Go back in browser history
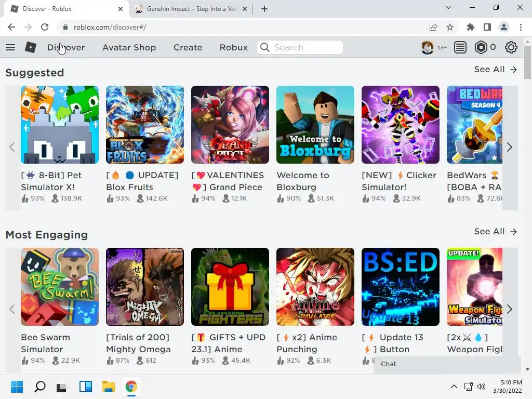Screen dimensions: 532x399 click(11, 27)
